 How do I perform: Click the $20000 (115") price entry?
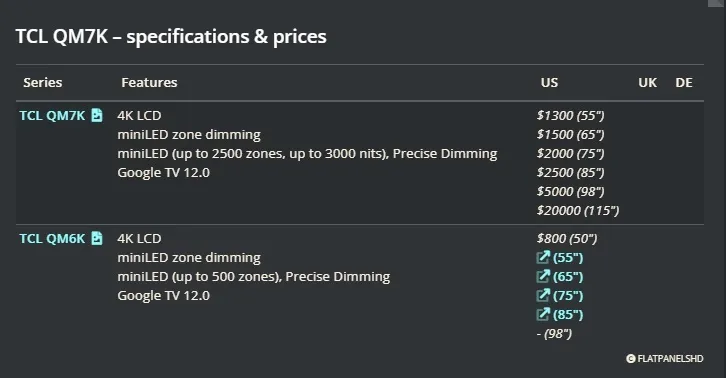[578, 211]
